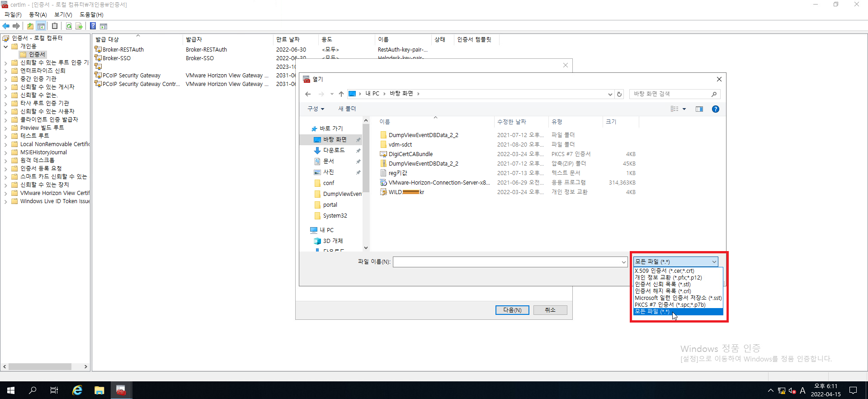Toggle the Show/Hide Console Tree icon
868x399 pixels.
(x=41, y=26)
